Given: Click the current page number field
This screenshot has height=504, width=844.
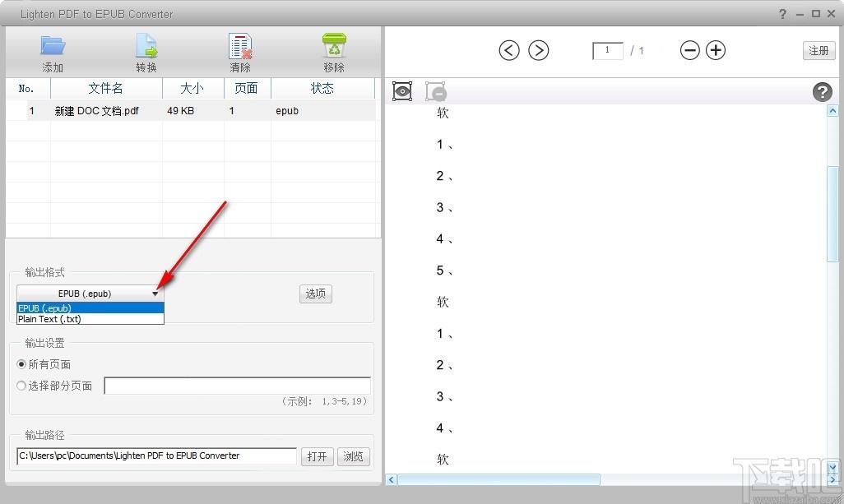Looking at the screenshot, I should 608,50.
